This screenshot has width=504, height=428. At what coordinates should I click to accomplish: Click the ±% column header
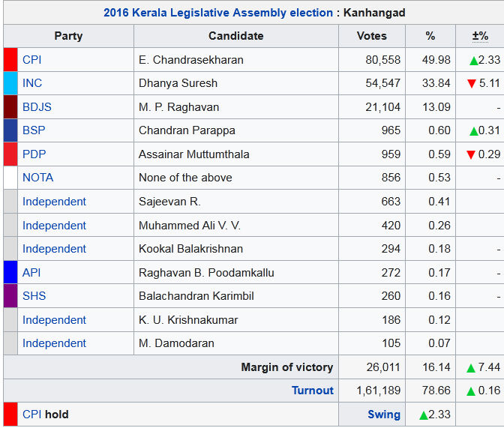pyautogui.click(x=480, y=36)
